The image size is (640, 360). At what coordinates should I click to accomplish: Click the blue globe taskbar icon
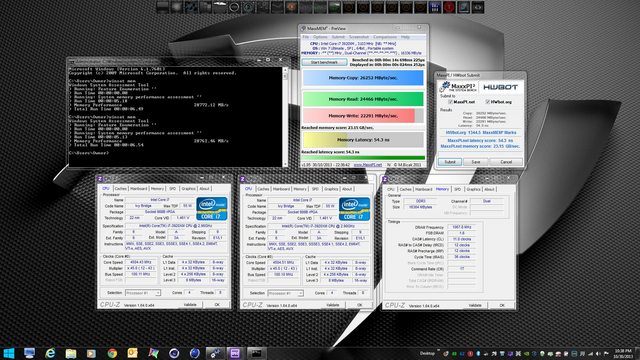pyautogui.click(x=195, y=353)
